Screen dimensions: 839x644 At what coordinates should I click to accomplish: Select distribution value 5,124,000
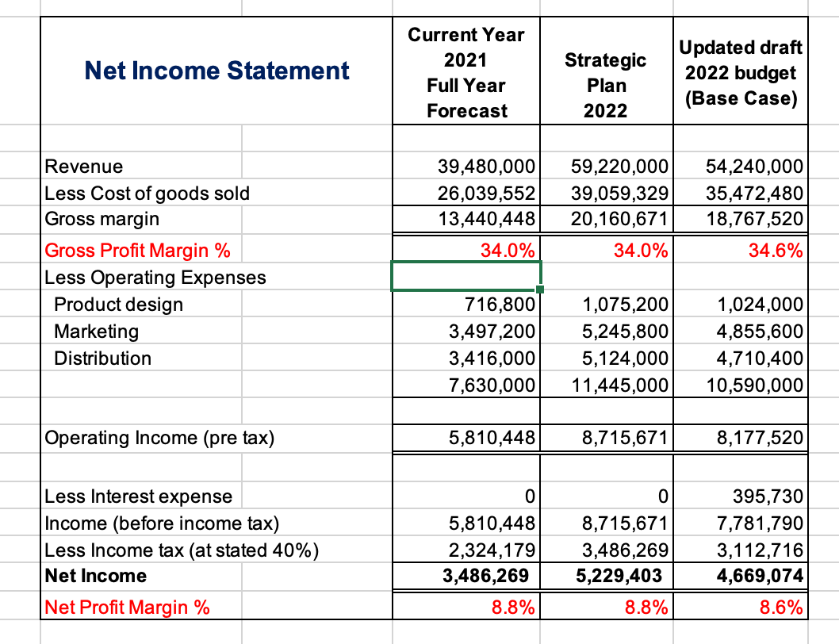pos(626,358)
